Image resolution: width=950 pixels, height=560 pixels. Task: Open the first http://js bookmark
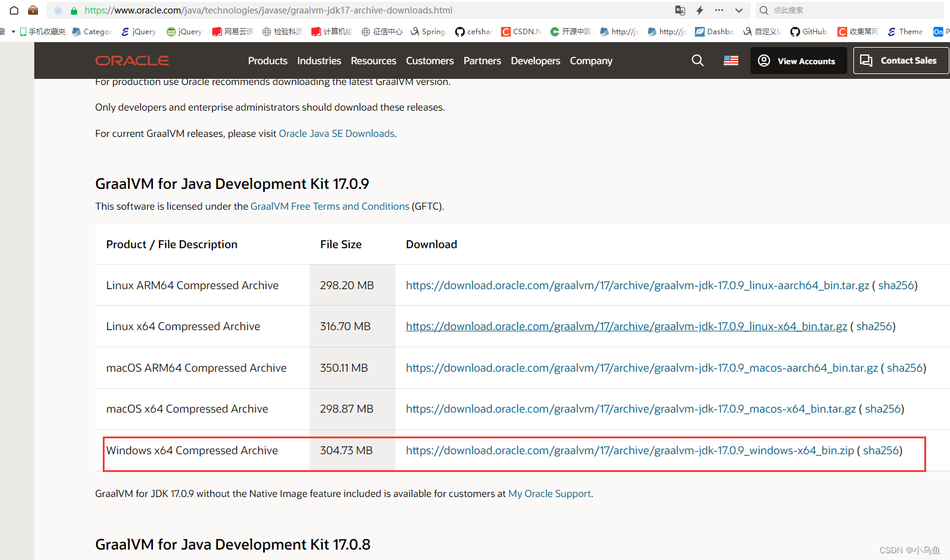coord(619,32)
